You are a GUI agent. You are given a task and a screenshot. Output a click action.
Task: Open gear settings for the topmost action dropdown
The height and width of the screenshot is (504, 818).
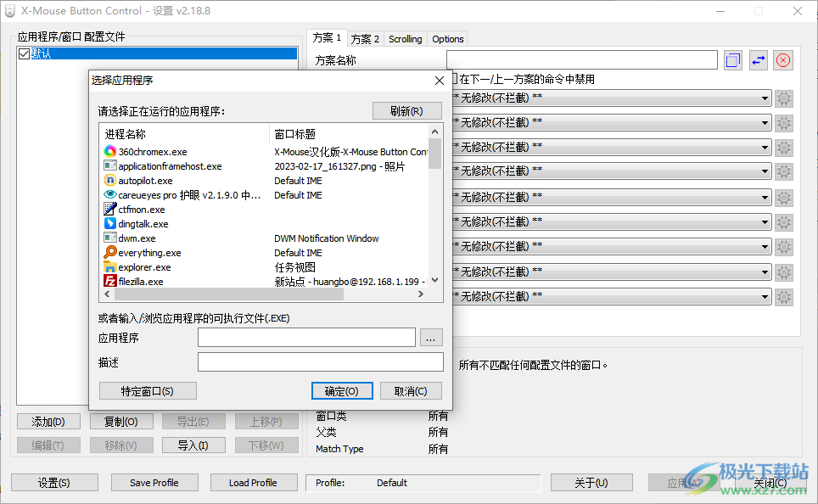[783, 98]
